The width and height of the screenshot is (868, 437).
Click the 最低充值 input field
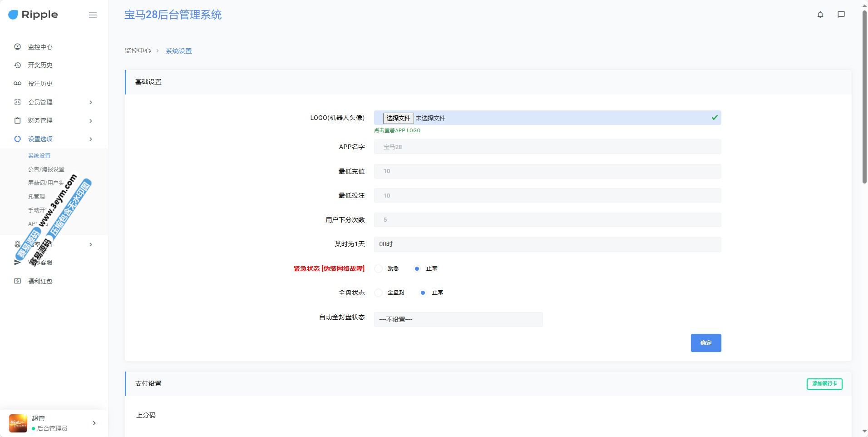pos(547,171)
